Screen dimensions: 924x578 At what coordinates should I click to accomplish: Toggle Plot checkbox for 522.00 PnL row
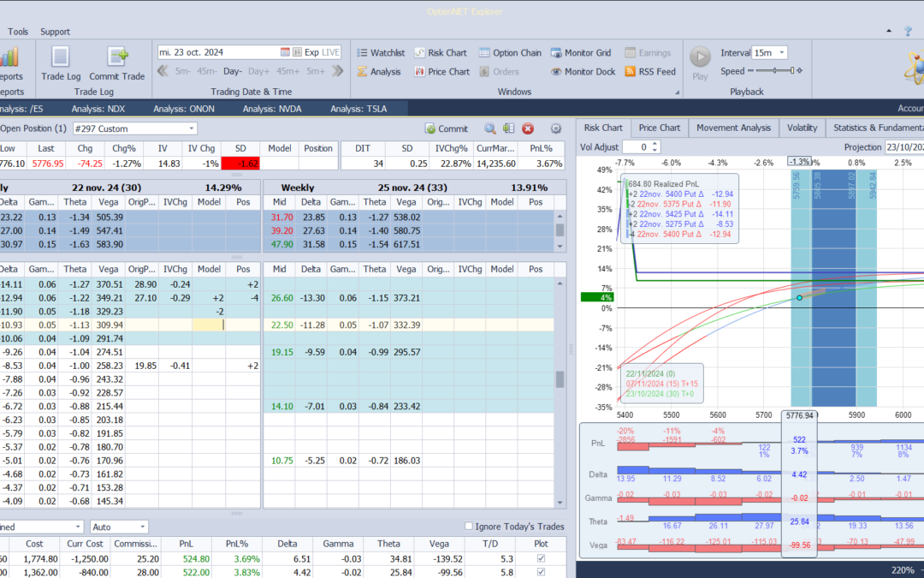point(541,572)
